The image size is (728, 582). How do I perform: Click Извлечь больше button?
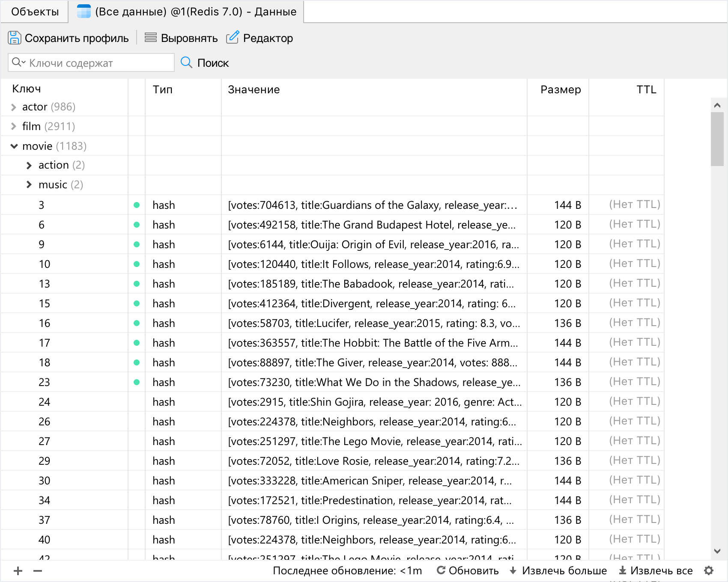[558, 571]
